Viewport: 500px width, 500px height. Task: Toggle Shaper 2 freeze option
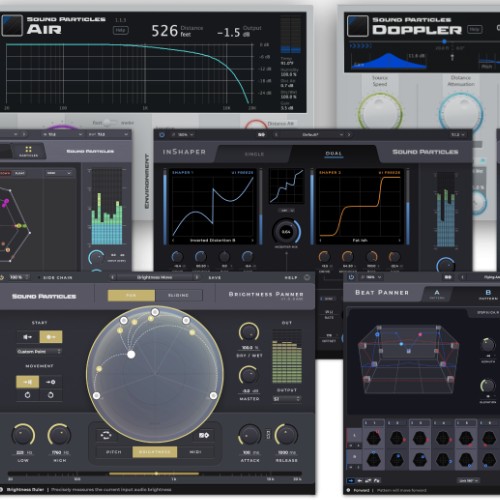pyautogui.click(x=389, y=173)
